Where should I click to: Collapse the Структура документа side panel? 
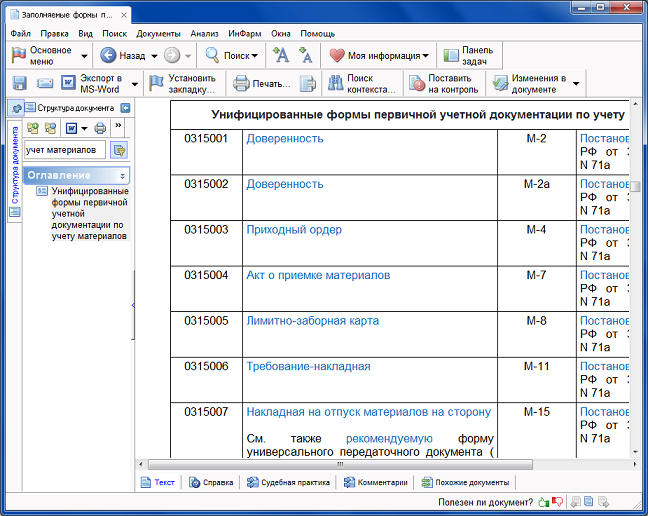(x=125, y=108)
